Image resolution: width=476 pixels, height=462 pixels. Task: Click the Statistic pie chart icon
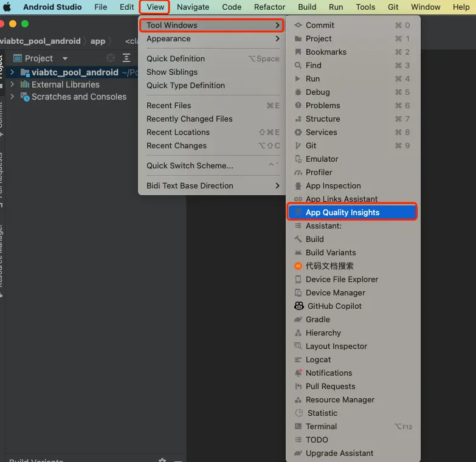(x=299, y=413)
